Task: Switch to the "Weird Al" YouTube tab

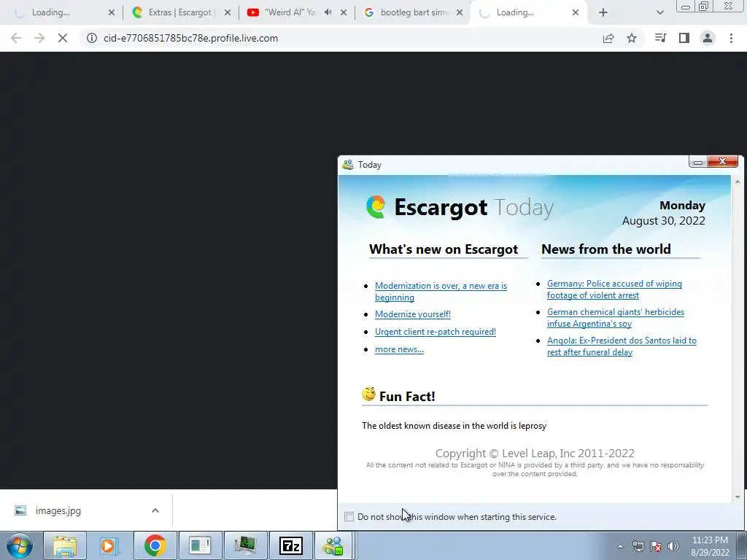Action: tap(290, 12)
